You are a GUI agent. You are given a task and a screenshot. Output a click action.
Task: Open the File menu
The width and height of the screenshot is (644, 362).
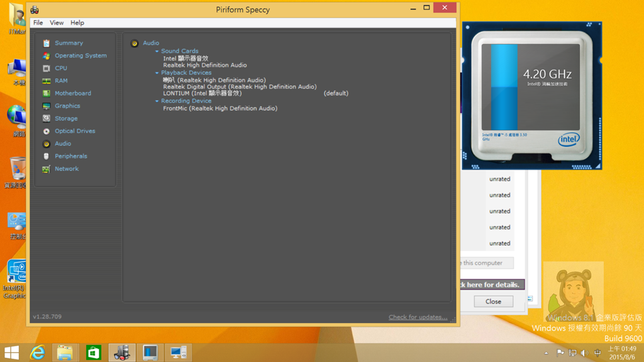38,23
